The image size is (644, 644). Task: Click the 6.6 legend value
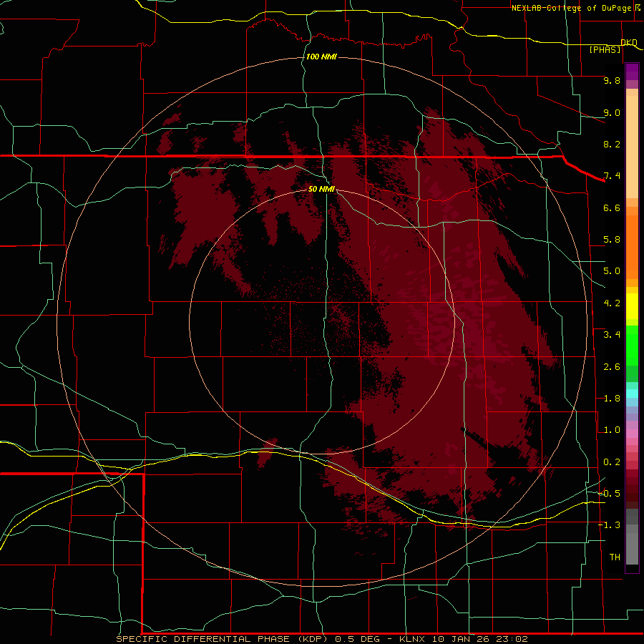tap(612, 208)
